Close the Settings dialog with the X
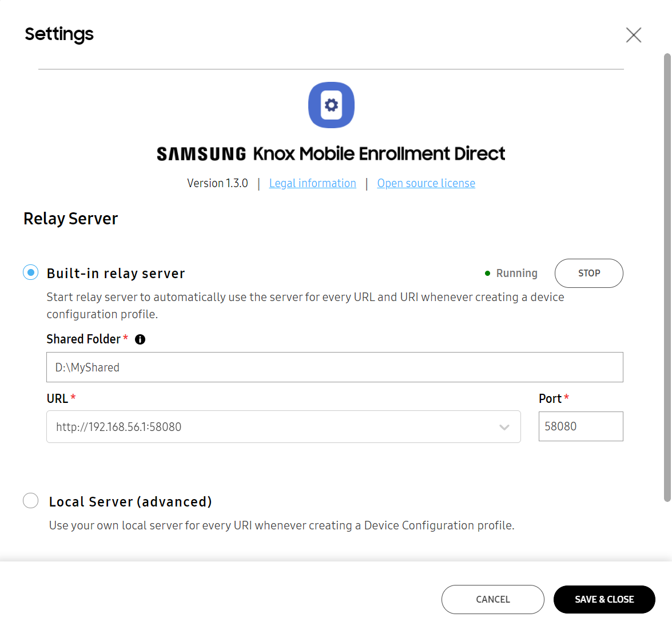Image resolution: width=672 pixels, height=637 pixels. [x=633, y=35]
